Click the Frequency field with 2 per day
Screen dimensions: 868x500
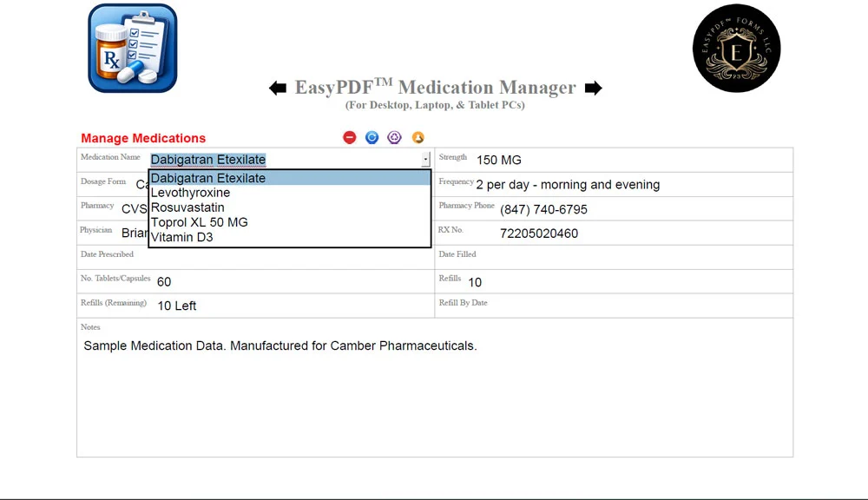click(x=633, y=184)
